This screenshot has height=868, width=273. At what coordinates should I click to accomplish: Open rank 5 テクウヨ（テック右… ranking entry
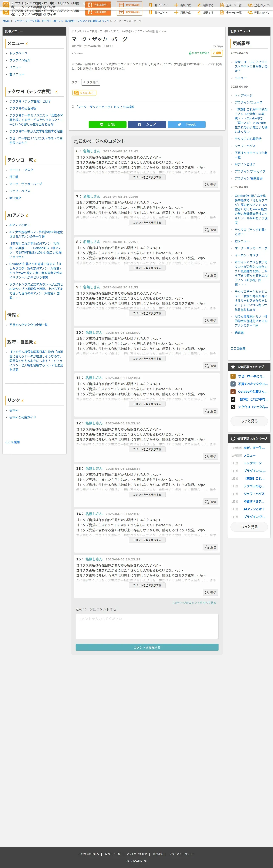coord(253,407)
